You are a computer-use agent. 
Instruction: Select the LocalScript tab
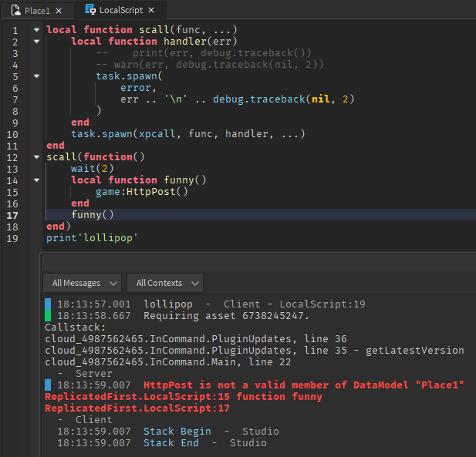click(x=120, y=10)
